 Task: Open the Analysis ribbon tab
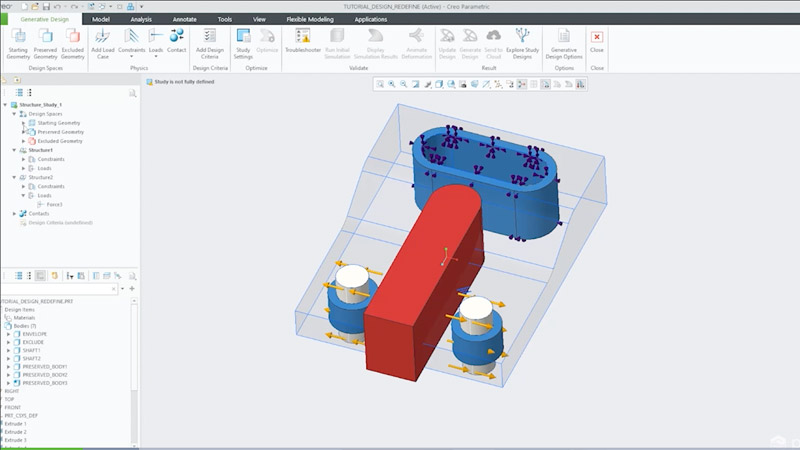coord(141,18)
